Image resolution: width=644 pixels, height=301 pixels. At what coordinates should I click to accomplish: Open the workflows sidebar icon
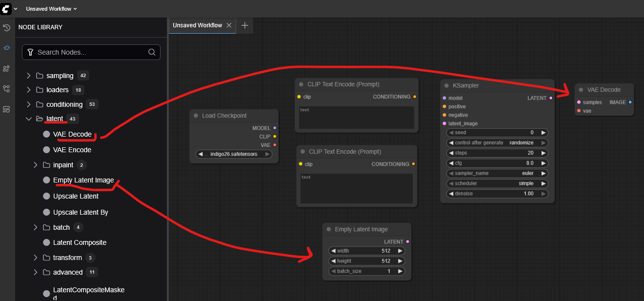point(6,89)
